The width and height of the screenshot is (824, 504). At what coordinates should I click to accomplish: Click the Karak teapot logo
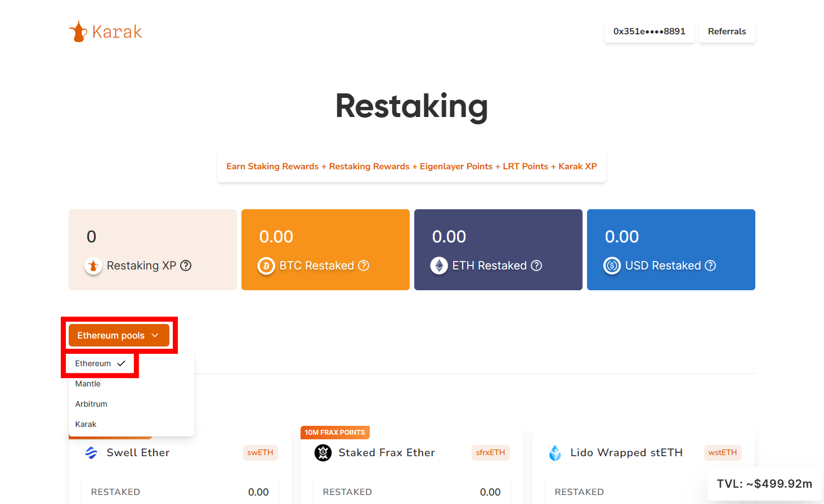click(78, 31)
